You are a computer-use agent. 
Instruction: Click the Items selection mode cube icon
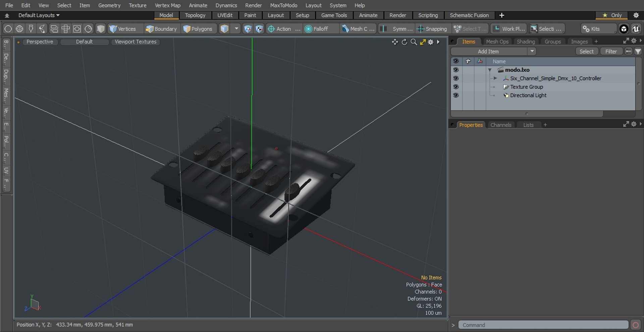pyautogui.click(x=224, y=29)
